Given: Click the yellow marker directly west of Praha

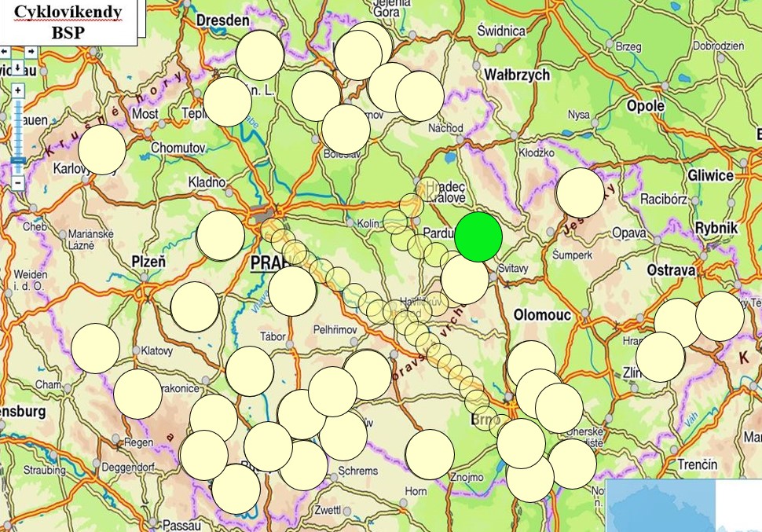Looking at the screenshot, I should pyautogui.click(x=221, y=235).
